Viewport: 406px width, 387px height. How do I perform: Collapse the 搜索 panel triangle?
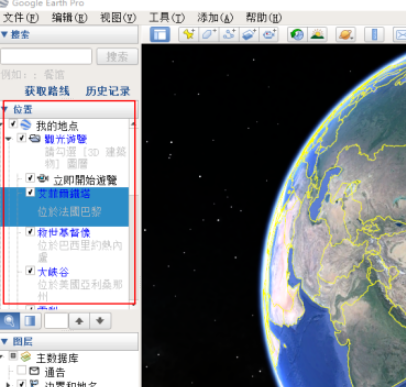tap(4, 34)
